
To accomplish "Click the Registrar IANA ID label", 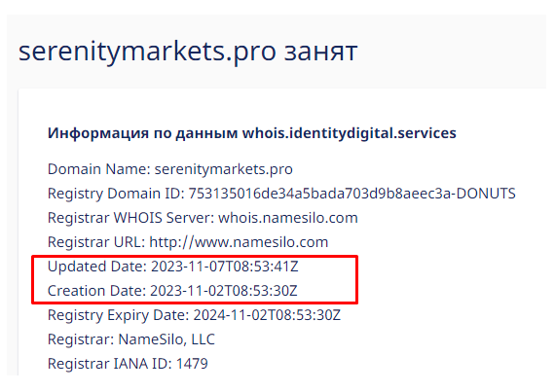I will pyautogui.click(x=110, y=364).
